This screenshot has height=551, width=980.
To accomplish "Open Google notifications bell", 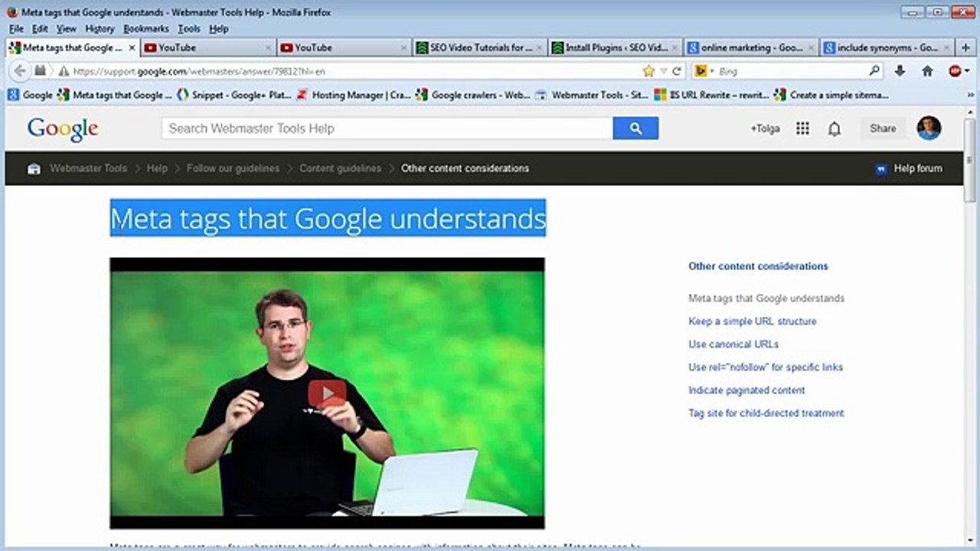I will (x=835, y=129).
